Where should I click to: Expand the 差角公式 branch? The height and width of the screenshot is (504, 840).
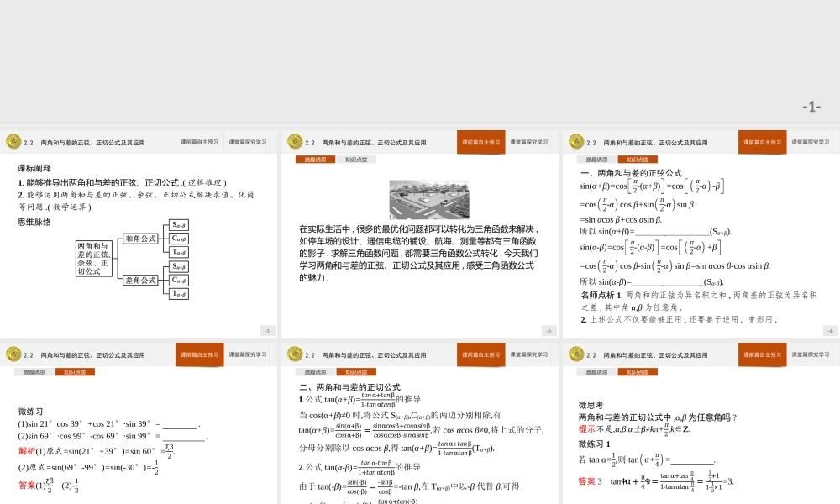140,281
